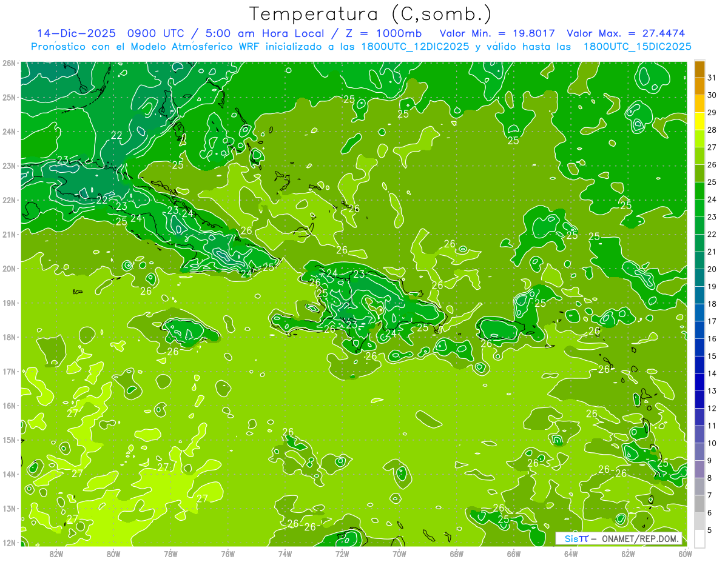The height and width of the screenshot is (562, 728).
Task: Click the colorbar label '5'
Action: [x=710, y=530]
